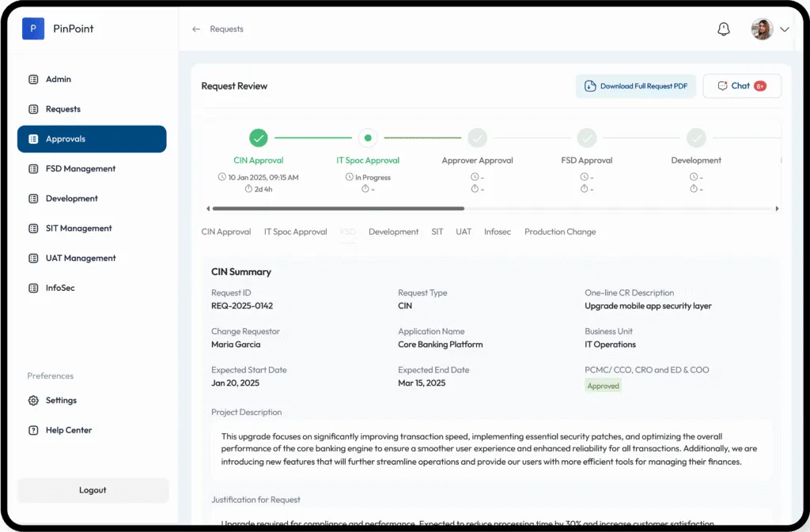Viewport: 810px width, 532px height.
Task: Open the user profile dropdown chevron
Action: tap(785, 29)
